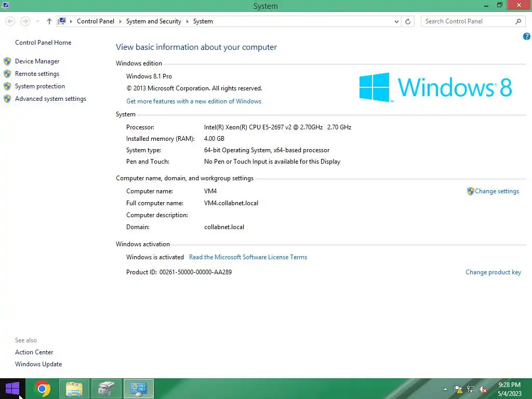Select Control Panel in the breadcrumb
The height and width of the screenshot is (399, 532).
pyautogui.click(x=96, y=21)
